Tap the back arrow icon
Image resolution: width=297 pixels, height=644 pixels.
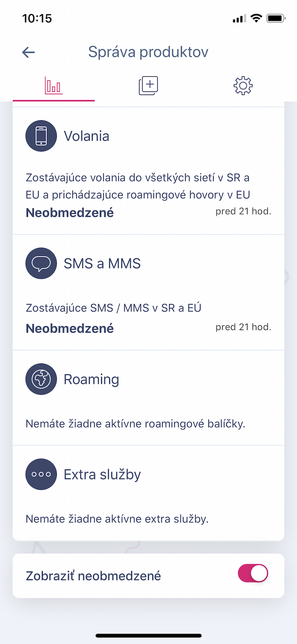click(x=28, y=52)
